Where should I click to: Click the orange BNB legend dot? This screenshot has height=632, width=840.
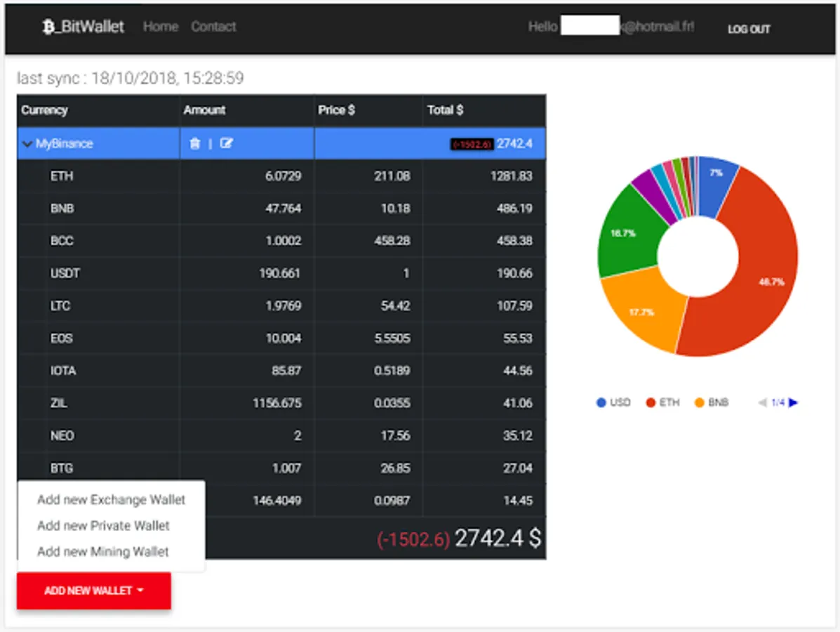pos(699,402)
